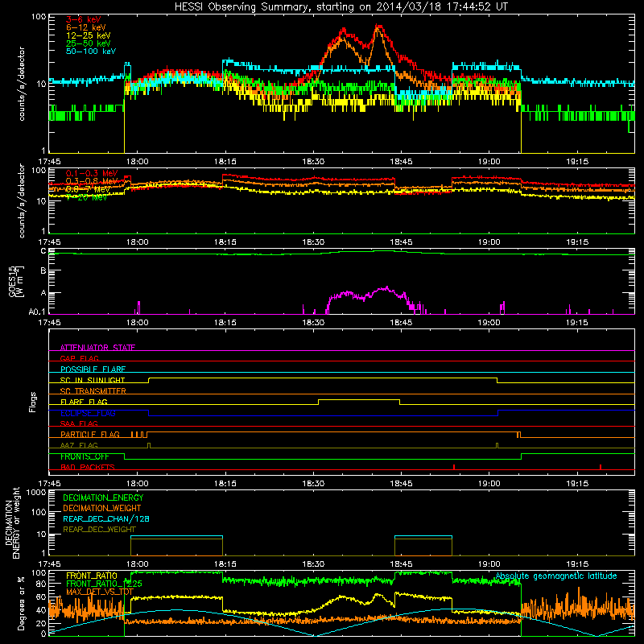Click the Degrees or % axis title

click(x=21, y=604)
